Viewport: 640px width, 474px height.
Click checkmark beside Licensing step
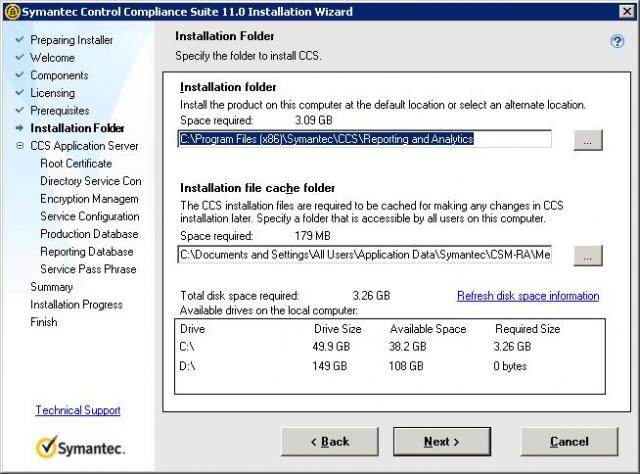click(20, 92)
